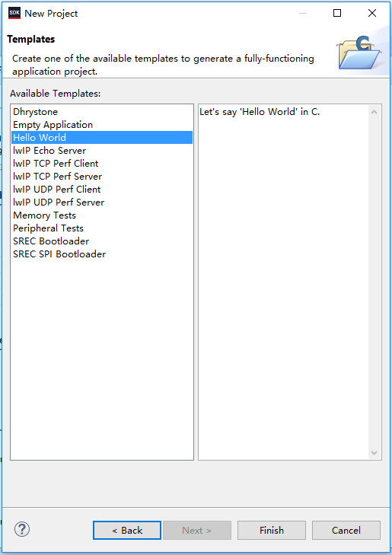Cancel the New Project wizard
392x555 pixels.
point(346,530)
